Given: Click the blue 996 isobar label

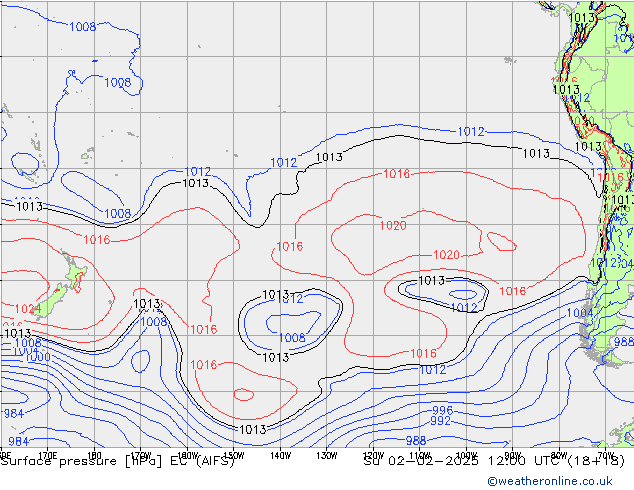Looking at the screenshot, I should pos(442,410).
